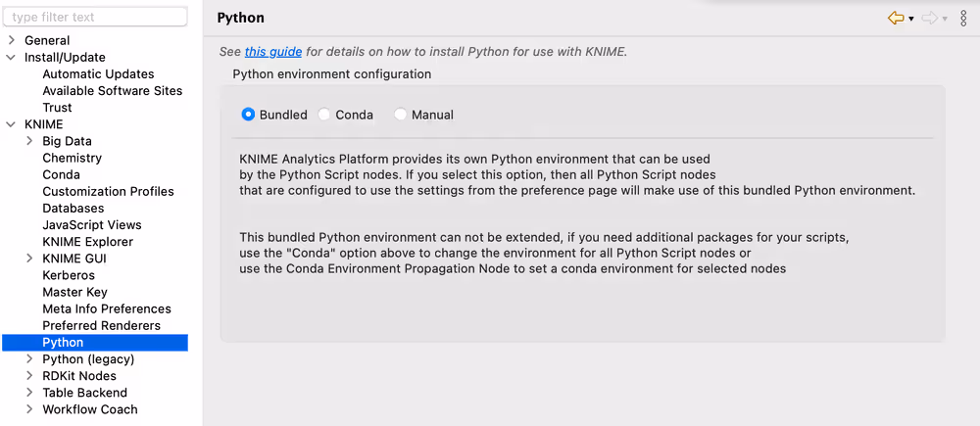
Task: Select the Conda environment radio button
Action: 324,115
